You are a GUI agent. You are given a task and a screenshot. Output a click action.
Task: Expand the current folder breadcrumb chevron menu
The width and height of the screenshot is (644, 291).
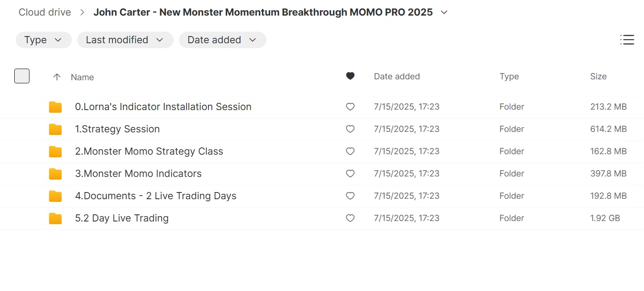(444, 12)
